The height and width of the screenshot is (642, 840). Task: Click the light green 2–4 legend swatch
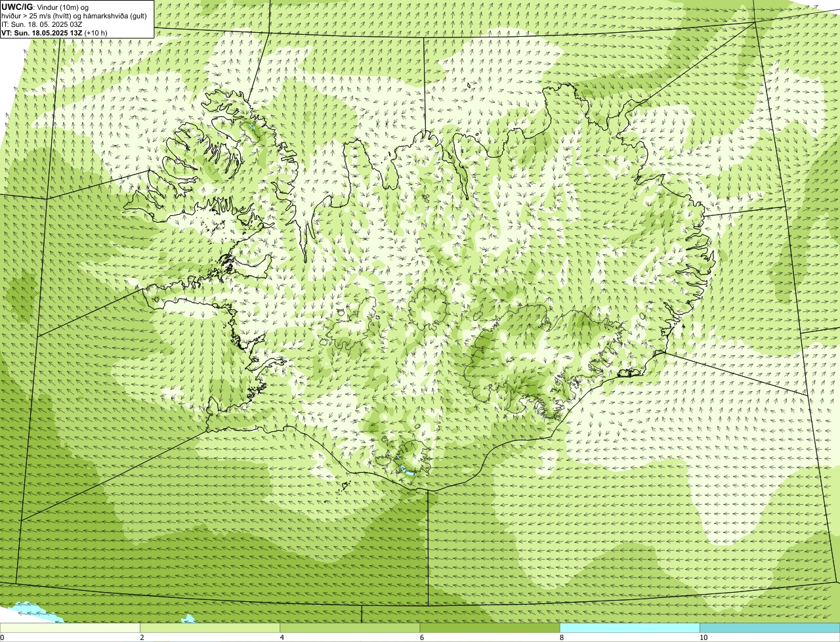coord(210,628)
